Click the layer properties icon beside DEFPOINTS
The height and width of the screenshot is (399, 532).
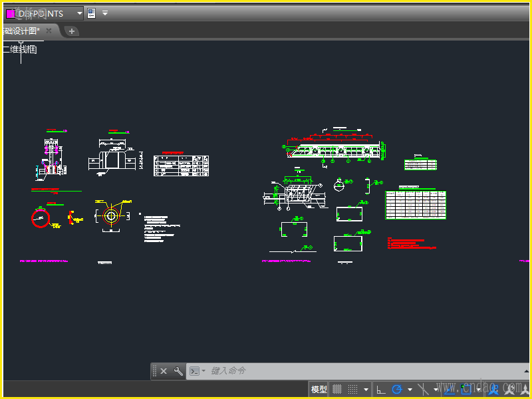point(91,13)
